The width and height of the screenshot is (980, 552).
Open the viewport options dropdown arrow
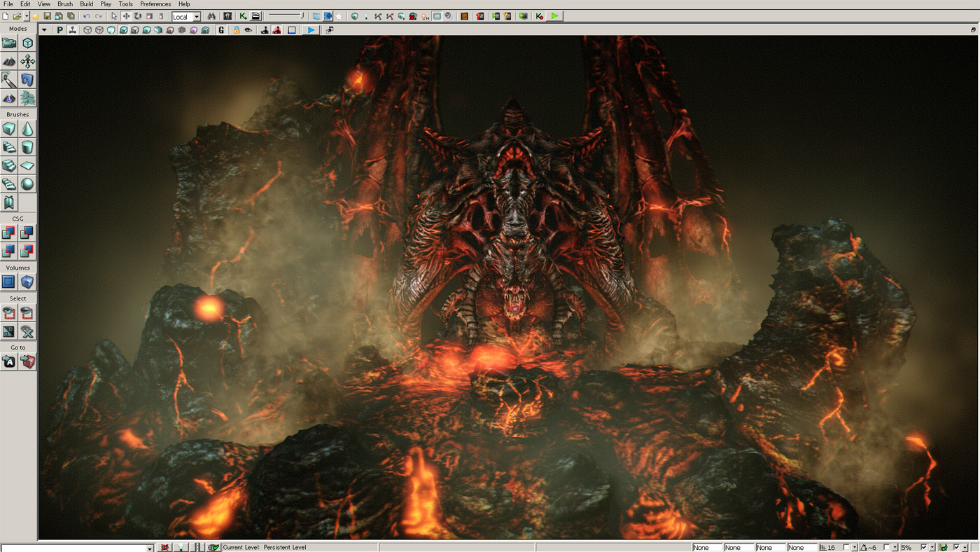44,30
